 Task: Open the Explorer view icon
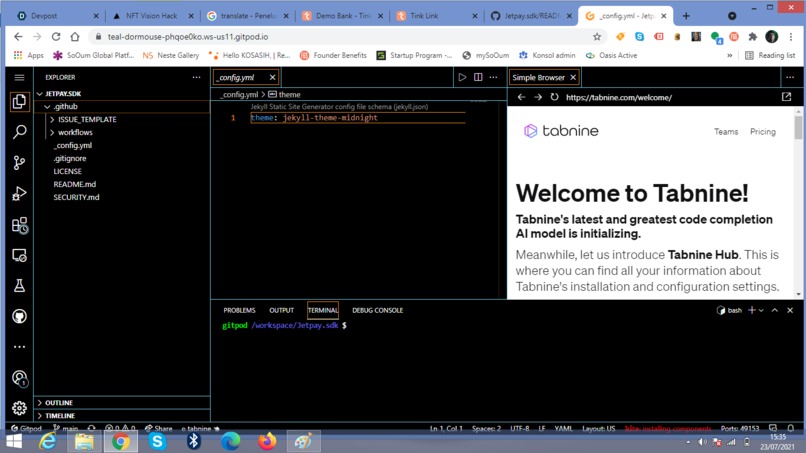(19, 101)
